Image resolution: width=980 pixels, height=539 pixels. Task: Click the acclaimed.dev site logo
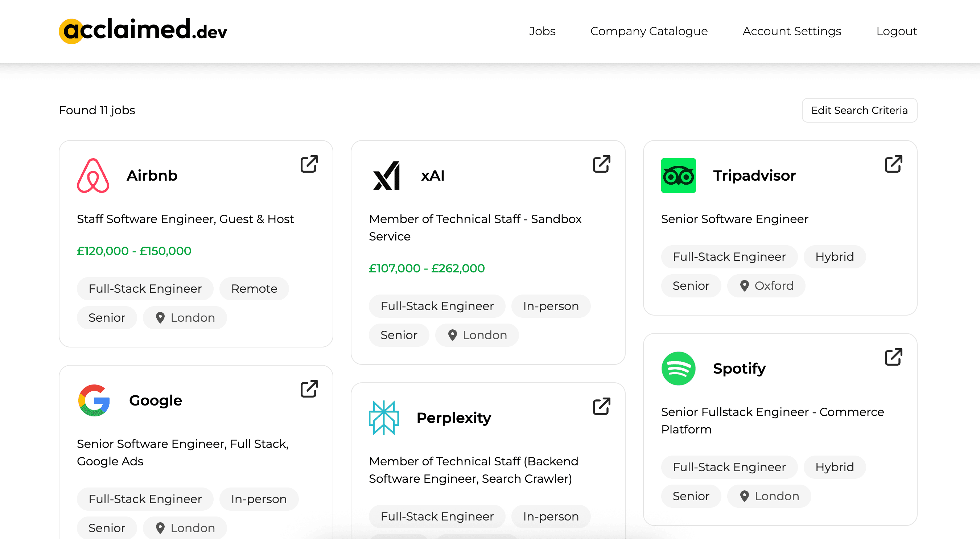pyautogui.click(x=143, y=30)
